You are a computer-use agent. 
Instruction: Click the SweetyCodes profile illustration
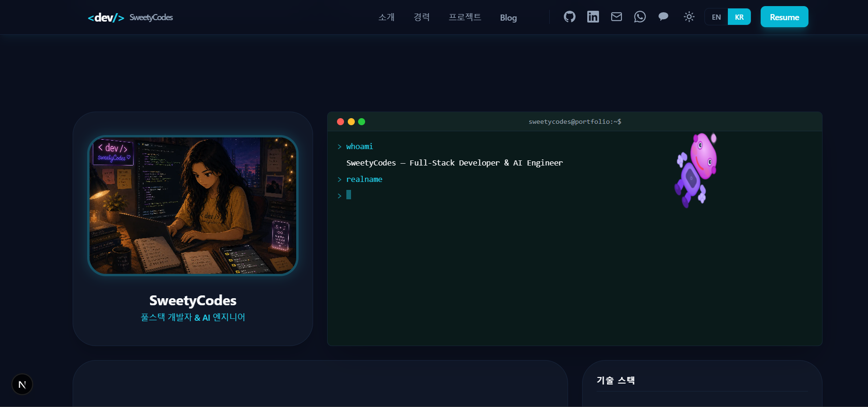coord(193,205)
